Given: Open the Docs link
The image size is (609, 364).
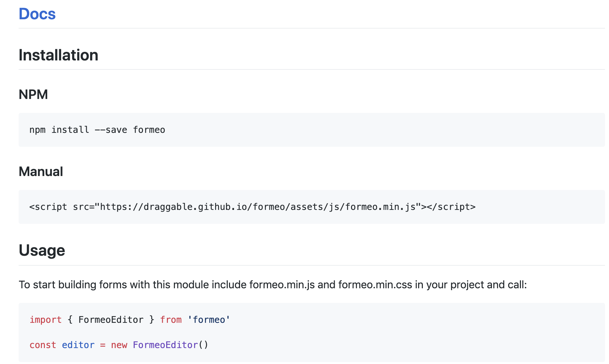Looking at the screenshot, I should [37, 14].
